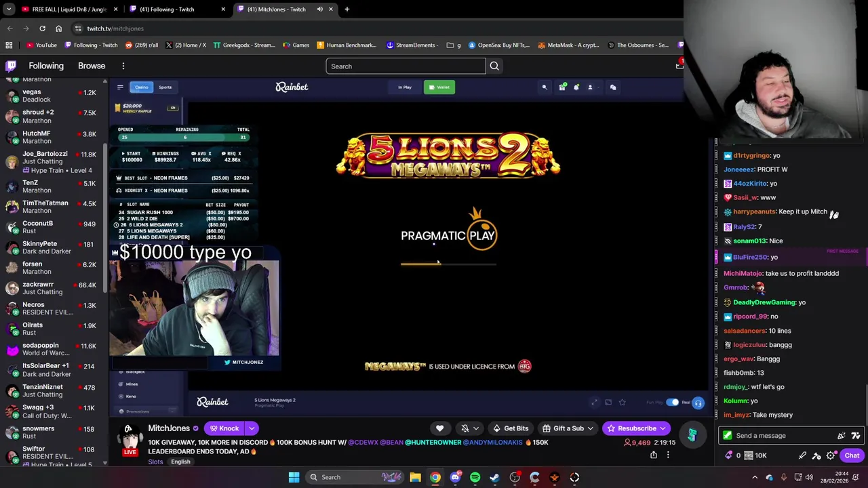The width and height of the screenshot is (868, 488).
Task: Open sodapoppin channel in sidebar
Action: coord(53,349)
